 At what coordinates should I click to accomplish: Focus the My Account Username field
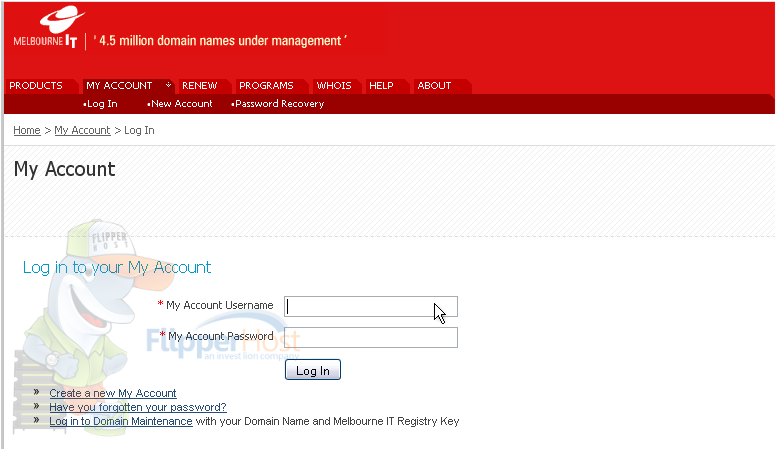pyautogui.click(x=371, y=306)
